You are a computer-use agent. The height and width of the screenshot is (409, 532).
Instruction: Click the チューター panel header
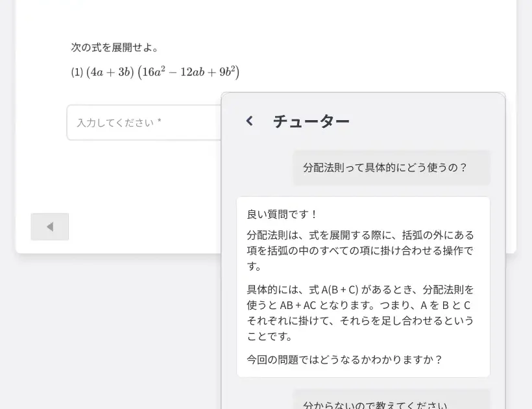tap(311, 121)
